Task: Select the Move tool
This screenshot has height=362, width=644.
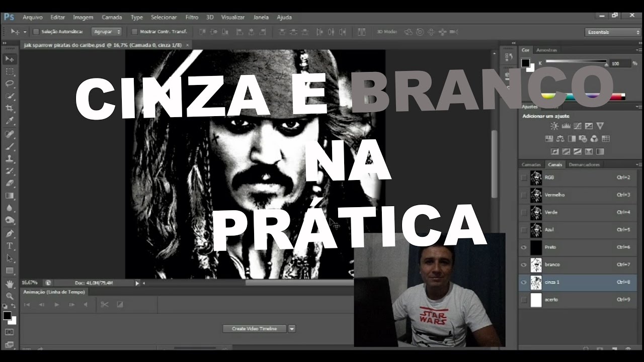Action: [x=9, y=59]
